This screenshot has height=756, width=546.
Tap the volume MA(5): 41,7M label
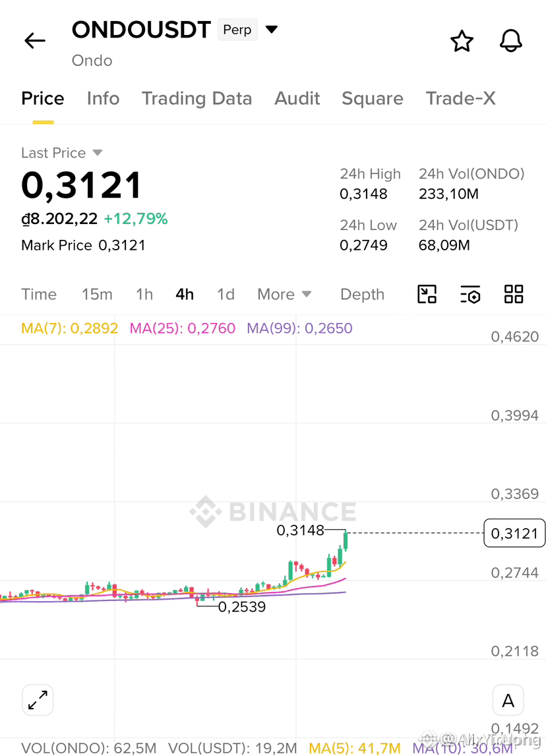click(x=355, y=748)
